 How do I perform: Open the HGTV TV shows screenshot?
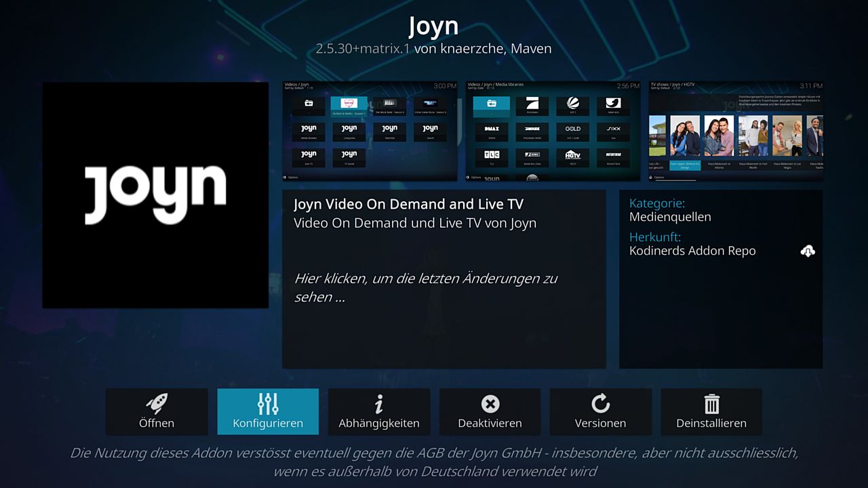736,131
